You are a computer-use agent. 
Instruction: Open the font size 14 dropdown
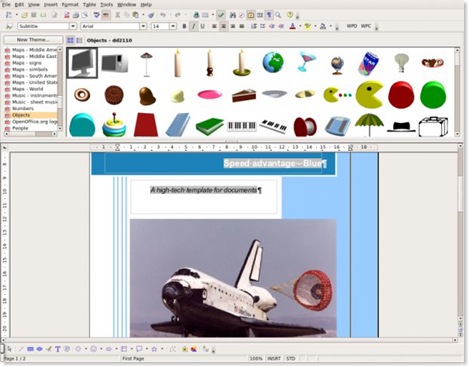(173, 26)
